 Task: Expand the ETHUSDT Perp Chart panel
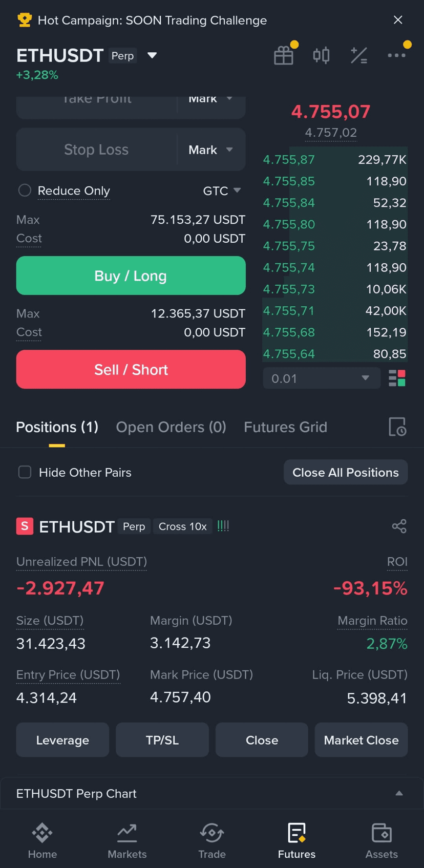(x=212, y=793)
